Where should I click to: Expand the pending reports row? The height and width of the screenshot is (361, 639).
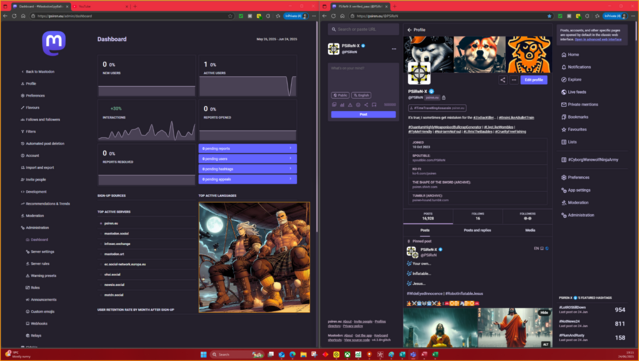pyautogui.click(x=247, y=148)
